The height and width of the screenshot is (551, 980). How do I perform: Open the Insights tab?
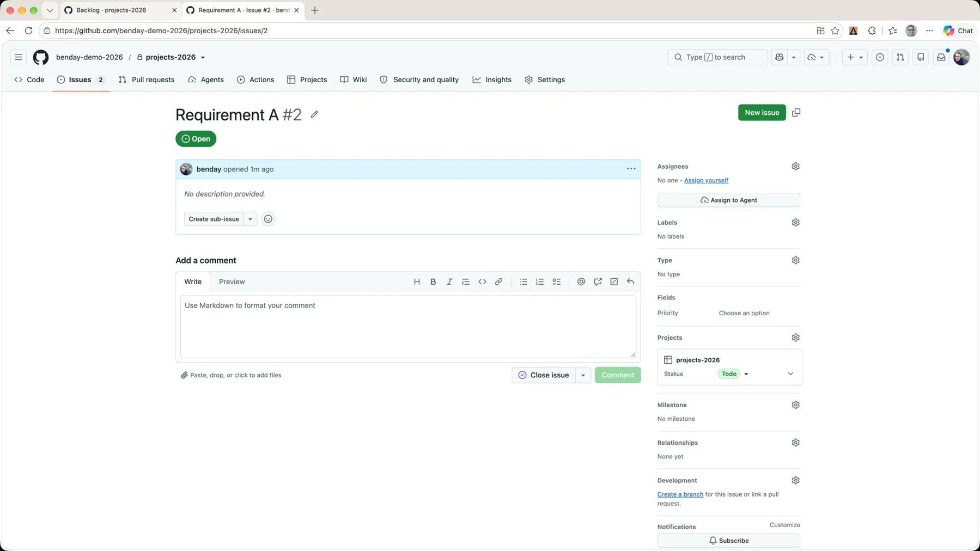492,79
